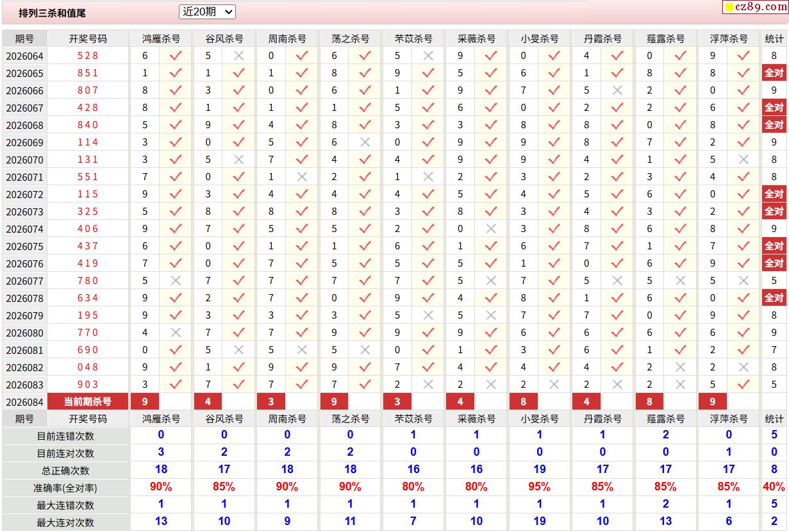Click the top 小旻杀号 column header
The image size is (789, 532).
click(539, 38)
